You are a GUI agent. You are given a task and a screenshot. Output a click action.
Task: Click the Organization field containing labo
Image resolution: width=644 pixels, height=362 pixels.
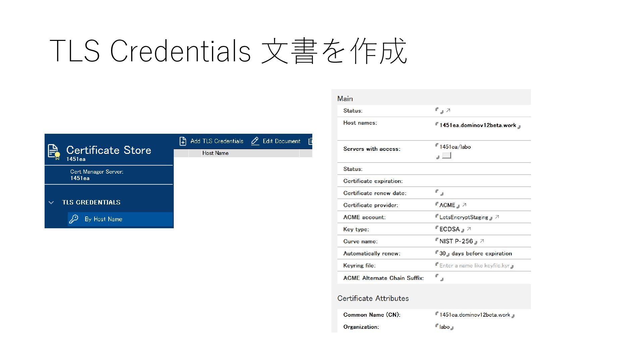[444, 327]
